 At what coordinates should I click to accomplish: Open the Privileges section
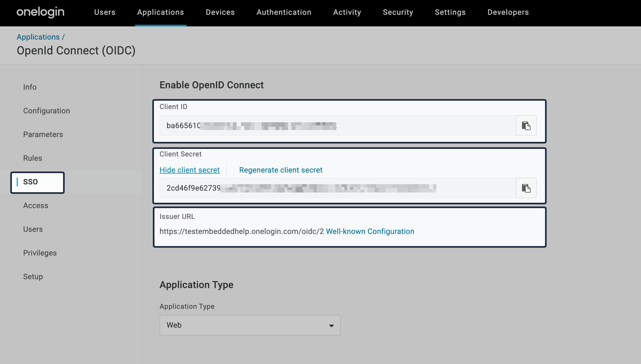pyautogui.click(x=40, y=253)
